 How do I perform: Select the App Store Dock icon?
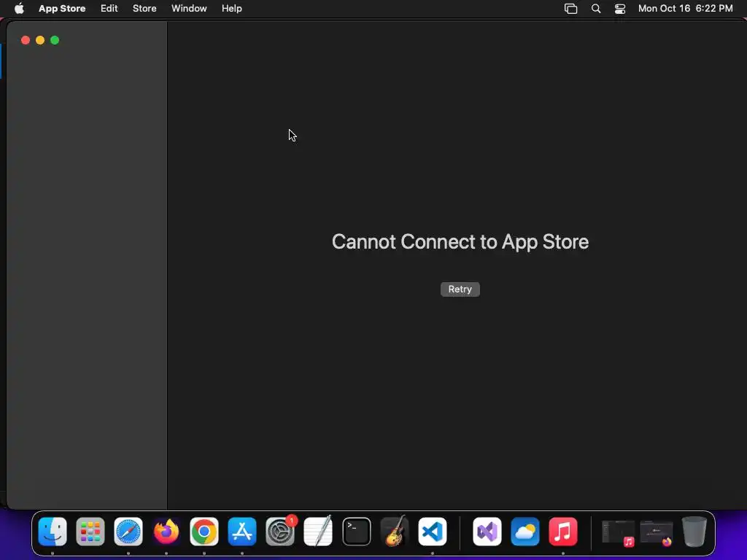click(242, 532)
